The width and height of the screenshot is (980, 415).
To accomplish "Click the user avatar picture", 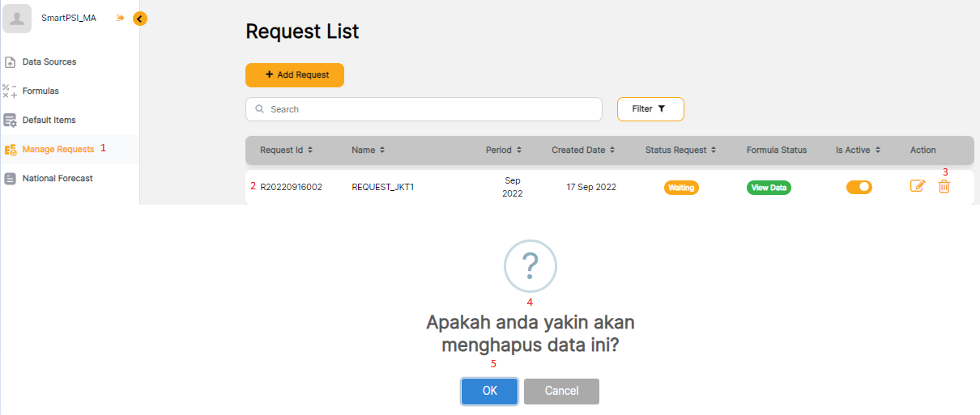I will [17, 19].
